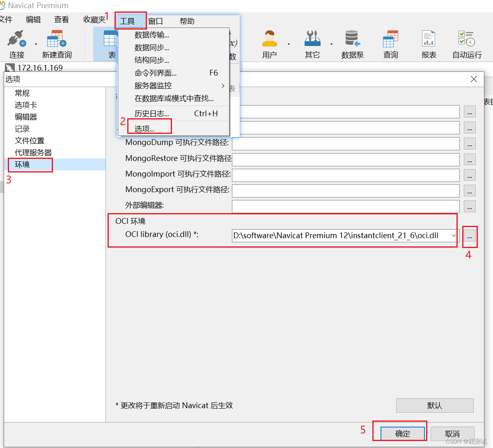Open the OCI library path dropdown
This screenshot has width=493, height=448.
(x=454, y=236)
